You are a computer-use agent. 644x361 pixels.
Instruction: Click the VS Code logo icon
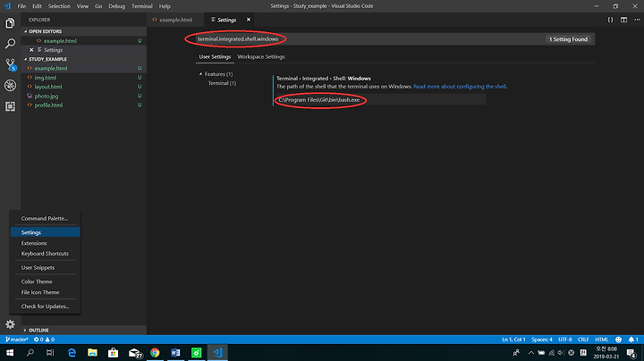pos(7,6)
